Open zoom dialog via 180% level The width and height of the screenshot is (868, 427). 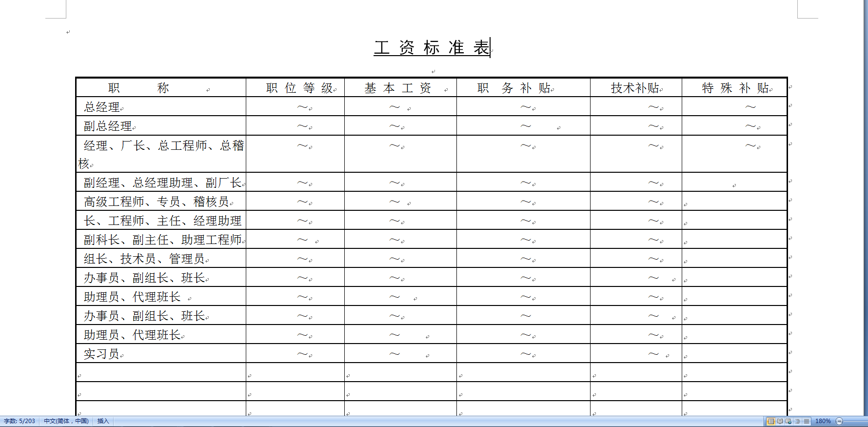(x=823, y=421)
